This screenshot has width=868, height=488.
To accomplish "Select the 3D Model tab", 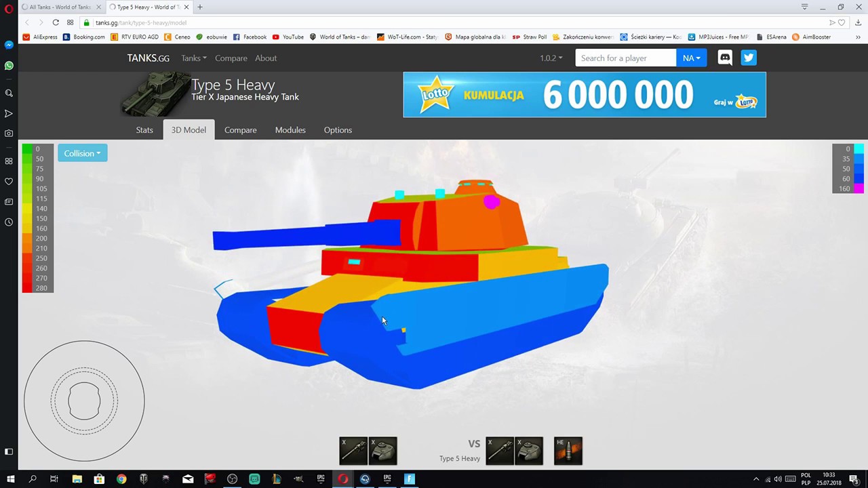I will pyautogui.click(x=189, y=130).
